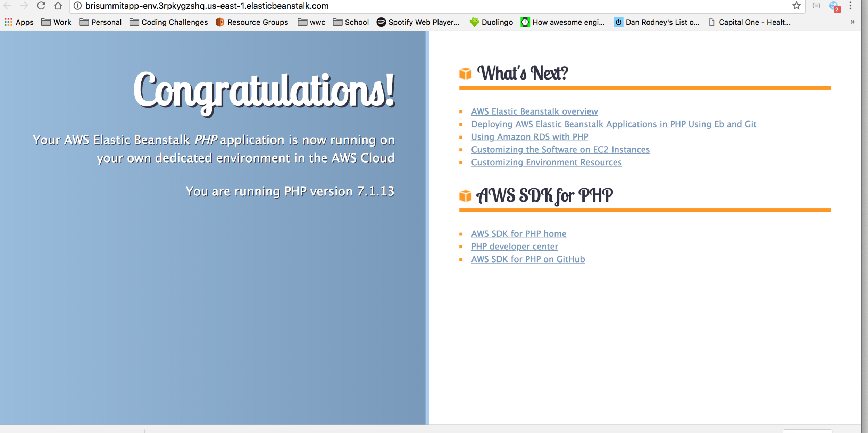Open AWS Elastic Beanstalk overview link

click(534, 111)
